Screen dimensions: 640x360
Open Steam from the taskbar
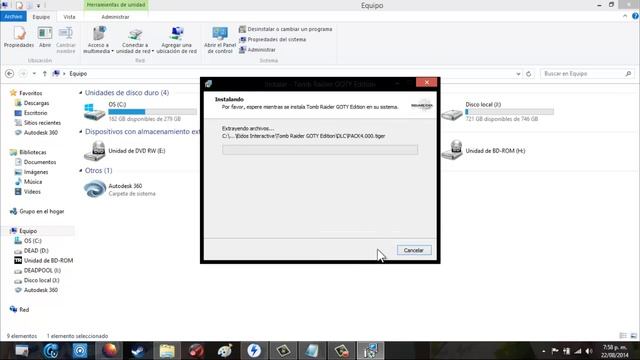point(138,351)
